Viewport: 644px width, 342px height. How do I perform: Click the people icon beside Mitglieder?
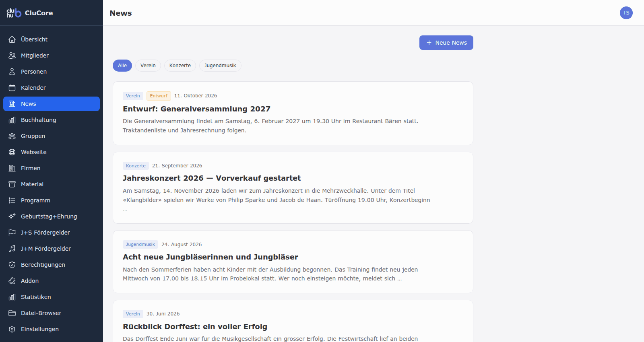click(x=12, y=56)
